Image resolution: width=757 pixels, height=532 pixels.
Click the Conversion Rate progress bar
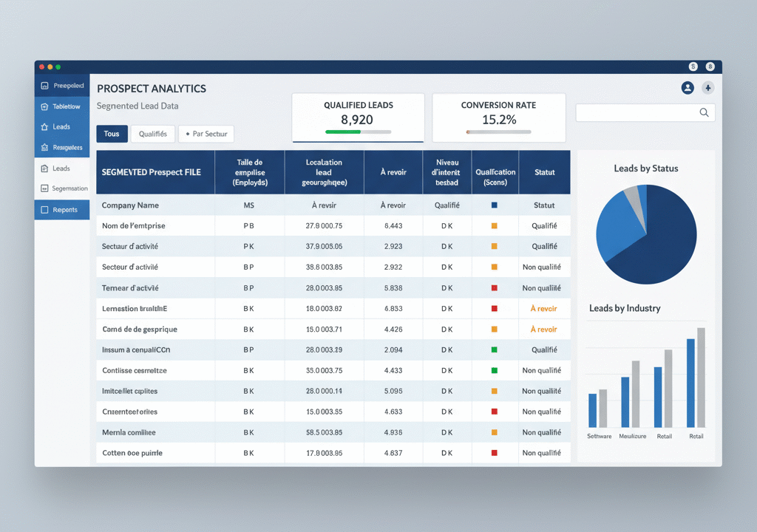click(498, 132)
